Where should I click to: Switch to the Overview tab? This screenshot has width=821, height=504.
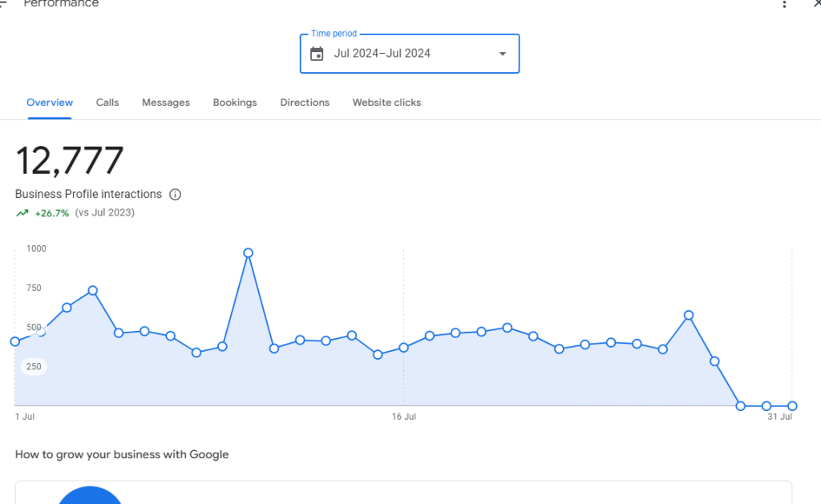point(50,103)
